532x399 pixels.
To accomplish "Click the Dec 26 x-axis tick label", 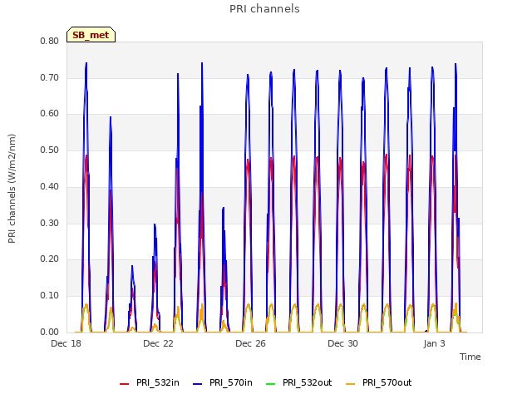I will [x=250, y=343].
